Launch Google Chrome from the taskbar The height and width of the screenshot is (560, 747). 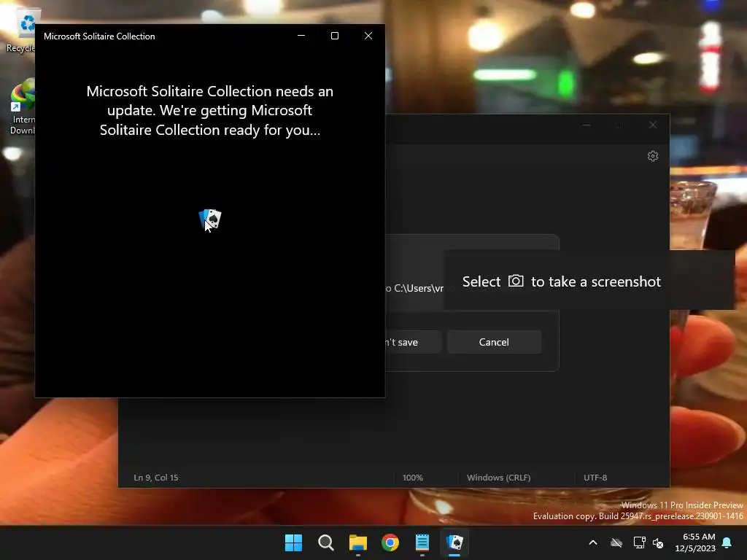pyautogui.click(x=390, y=542)
